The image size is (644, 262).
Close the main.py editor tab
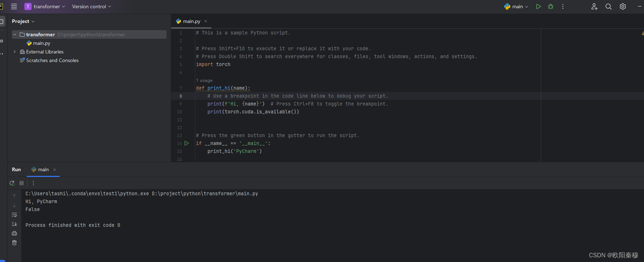point(206,21)
